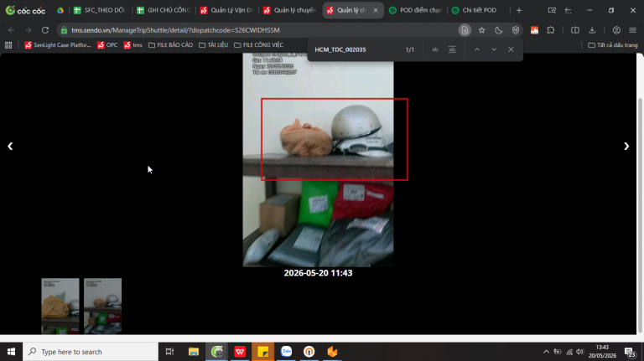644x361 pixels.
Task: Switch to the Google Drive pinned tab
Action: point(60,10)
